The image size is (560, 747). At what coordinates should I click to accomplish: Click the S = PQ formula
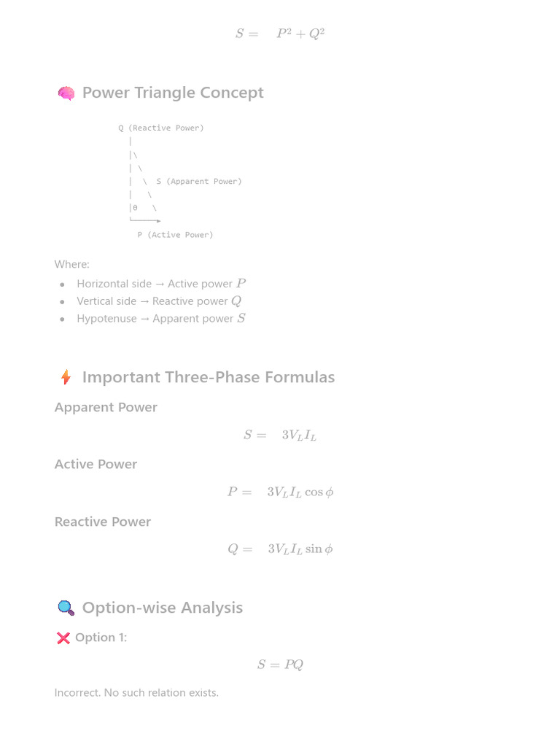tap(280, 664)
